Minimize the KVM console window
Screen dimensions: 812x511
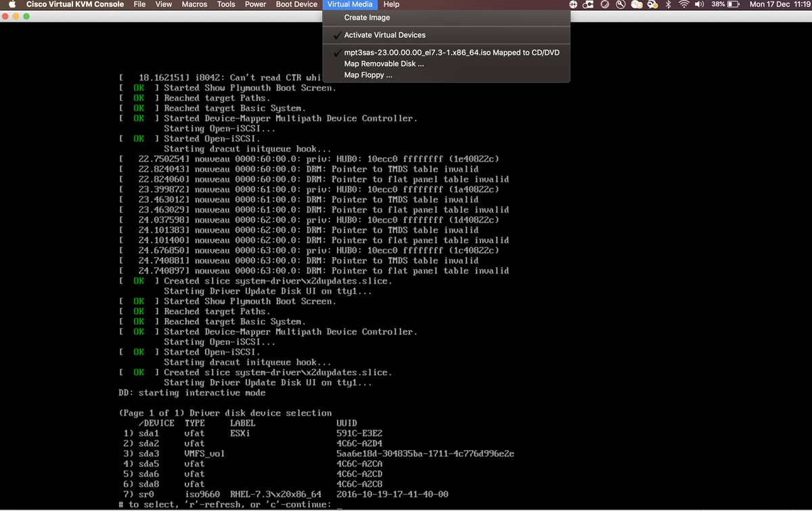[16, 16]
